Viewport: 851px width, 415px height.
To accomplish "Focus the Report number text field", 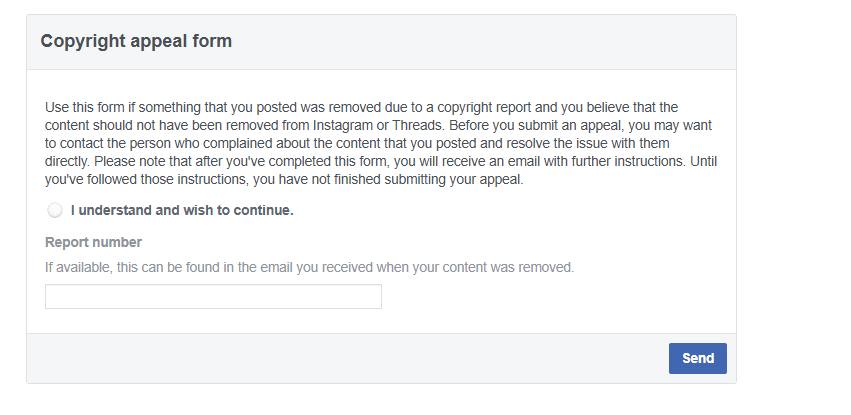I will click(213, 297).
